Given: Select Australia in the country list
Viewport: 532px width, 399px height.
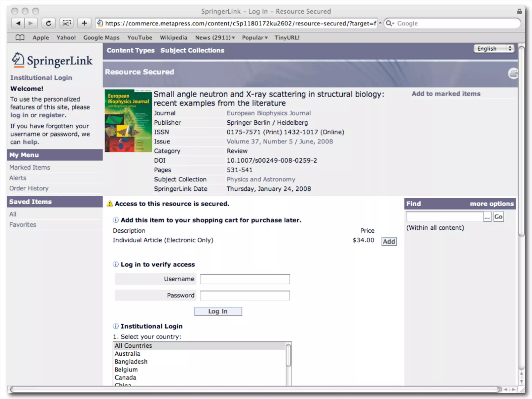Looking at the screenshot, I should (199, 354).
